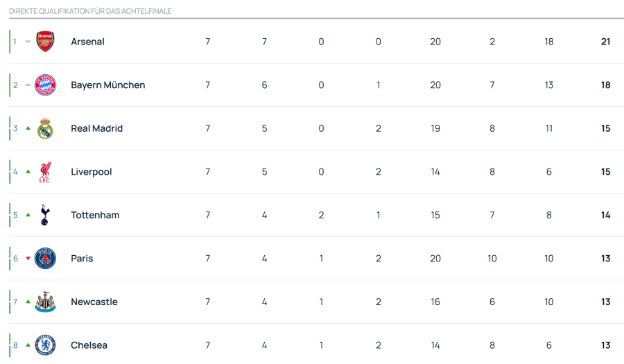Screen dimensions: 624x364
Task: Click the Arsenal club crest
Action: [x=45, y=42]
